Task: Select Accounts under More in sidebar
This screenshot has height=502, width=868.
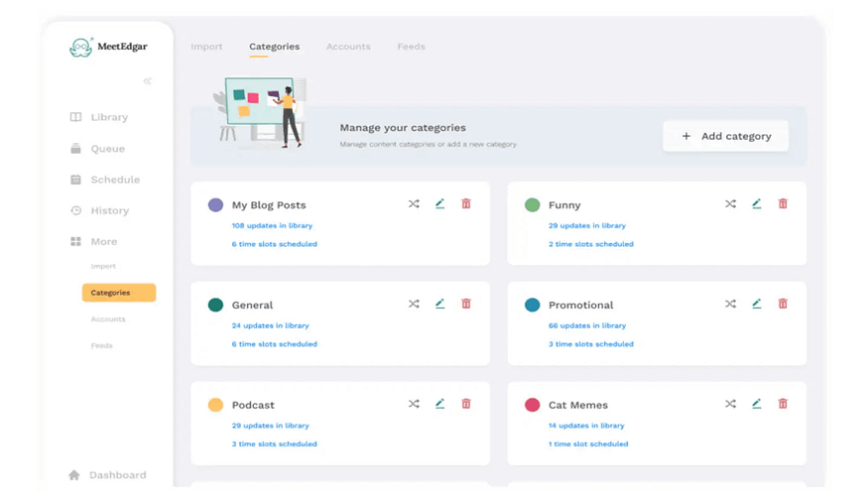Action: pyautogui.click(x=108, y=319)
